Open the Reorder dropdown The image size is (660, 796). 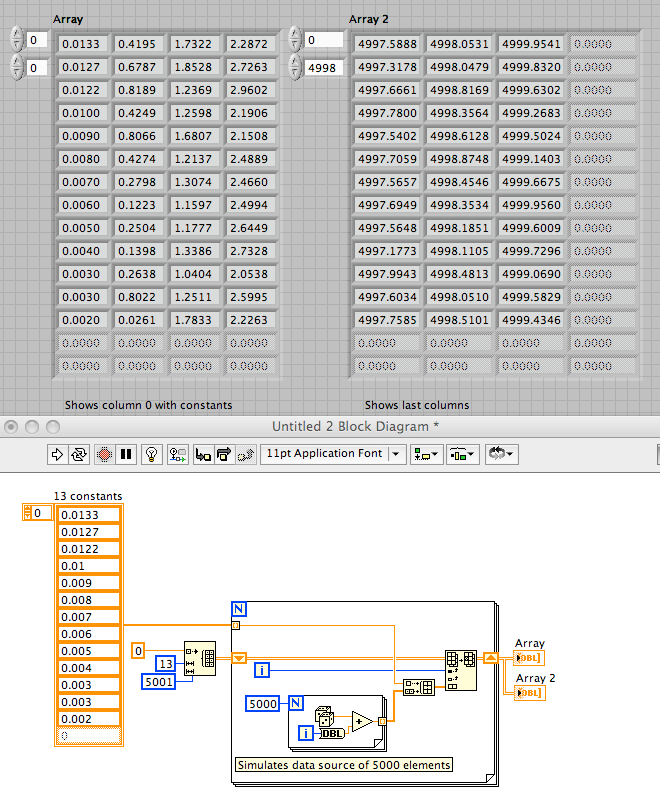pos(502,454)
